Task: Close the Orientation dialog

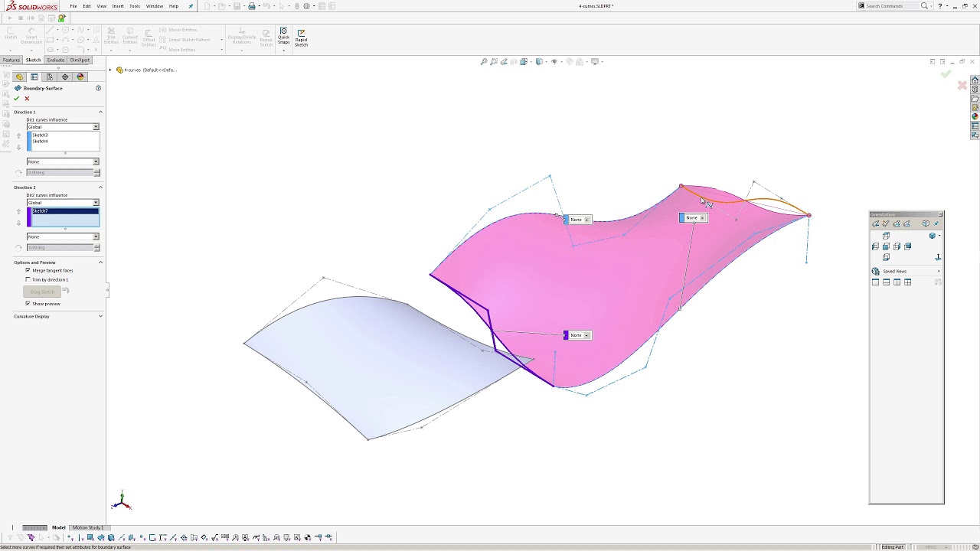Action: point(940,214)
